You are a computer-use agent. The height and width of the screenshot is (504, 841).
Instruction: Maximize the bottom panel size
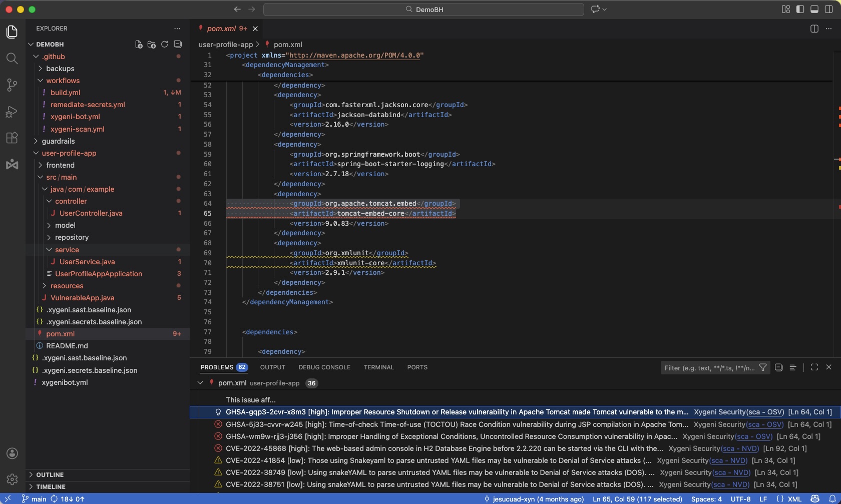pos(814,367)
